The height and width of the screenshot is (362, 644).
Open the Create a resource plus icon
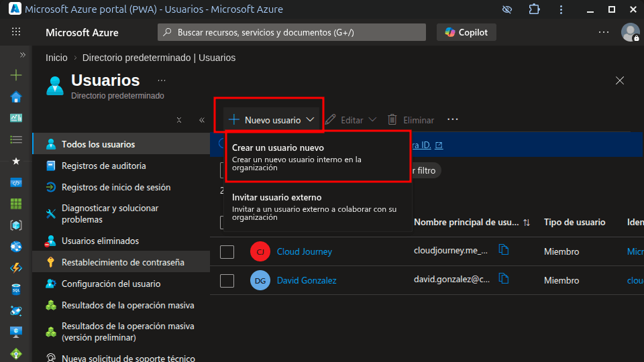[16, 75]
